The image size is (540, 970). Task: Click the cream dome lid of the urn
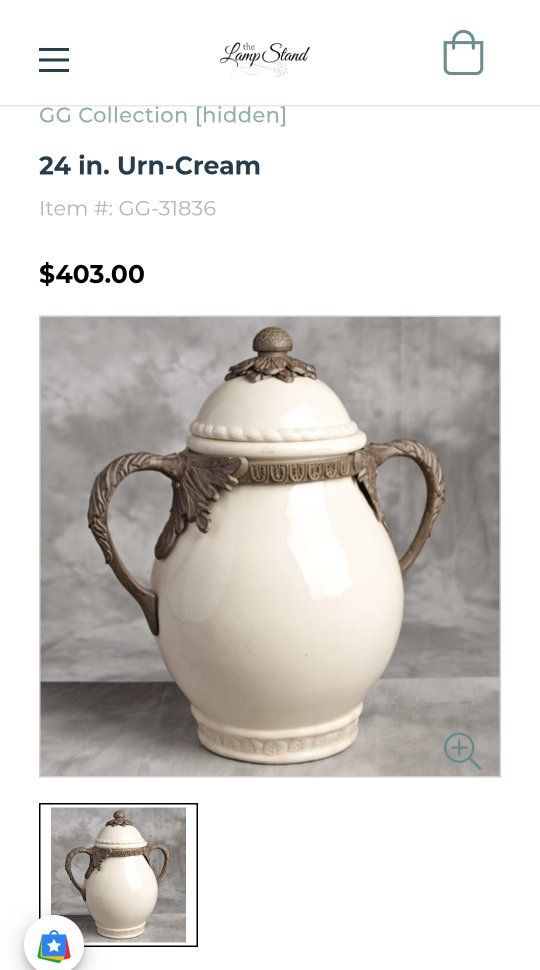point(276,411)
